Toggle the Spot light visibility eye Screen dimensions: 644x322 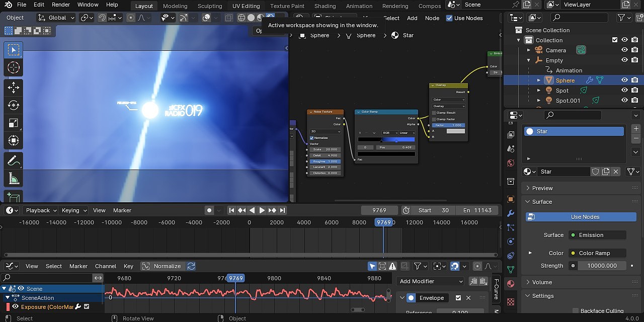click(x=624, y=91)
